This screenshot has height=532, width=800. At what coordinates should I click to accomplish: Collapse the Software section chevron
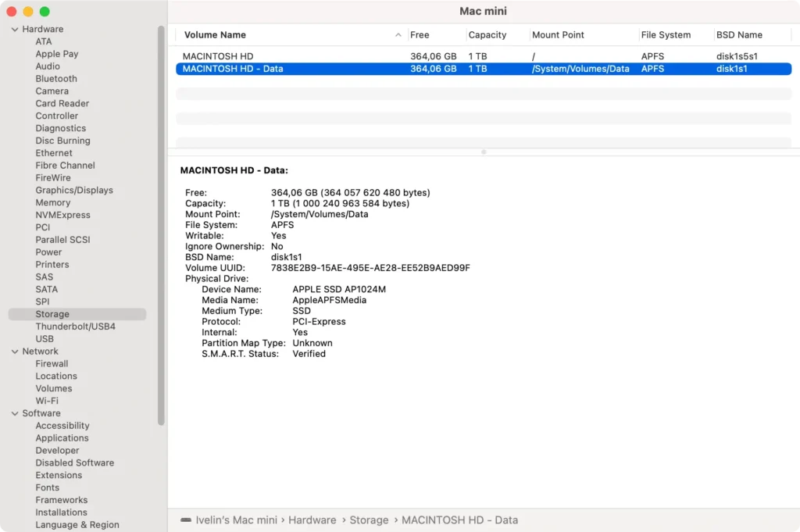pos(14,413)
